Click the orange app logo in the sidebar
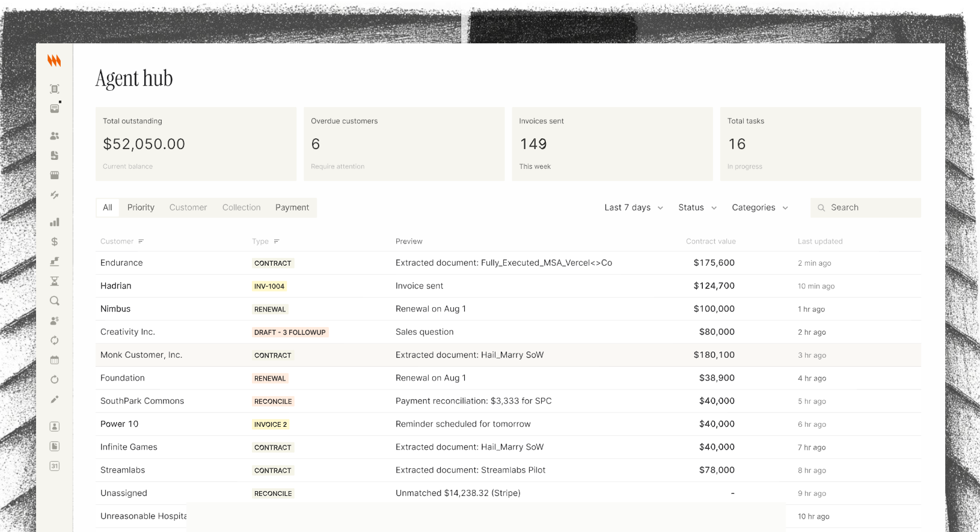This screenshot has width=980, height=532. tap(54, 60)
